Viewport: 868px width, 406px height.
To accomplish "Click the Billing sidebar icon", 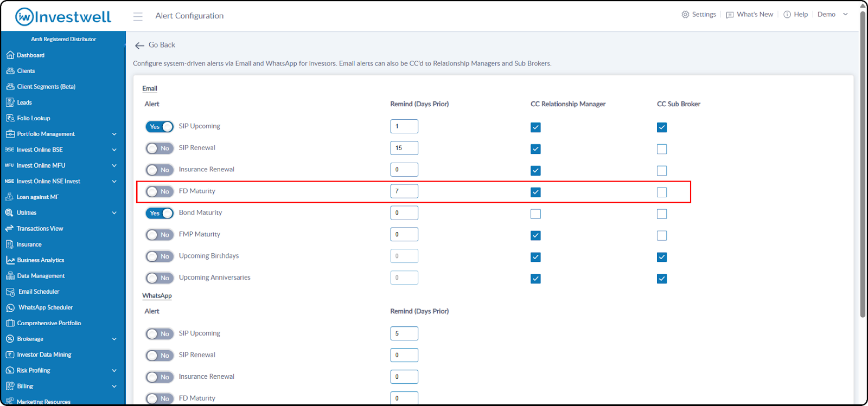I will pos(10,386).
